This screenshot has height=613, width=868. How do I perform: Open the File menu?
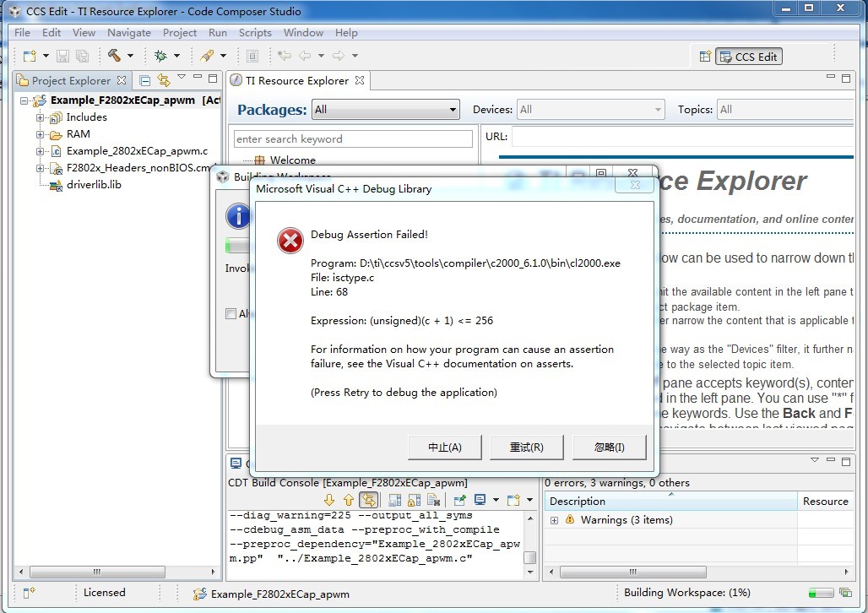coord(22,33)
